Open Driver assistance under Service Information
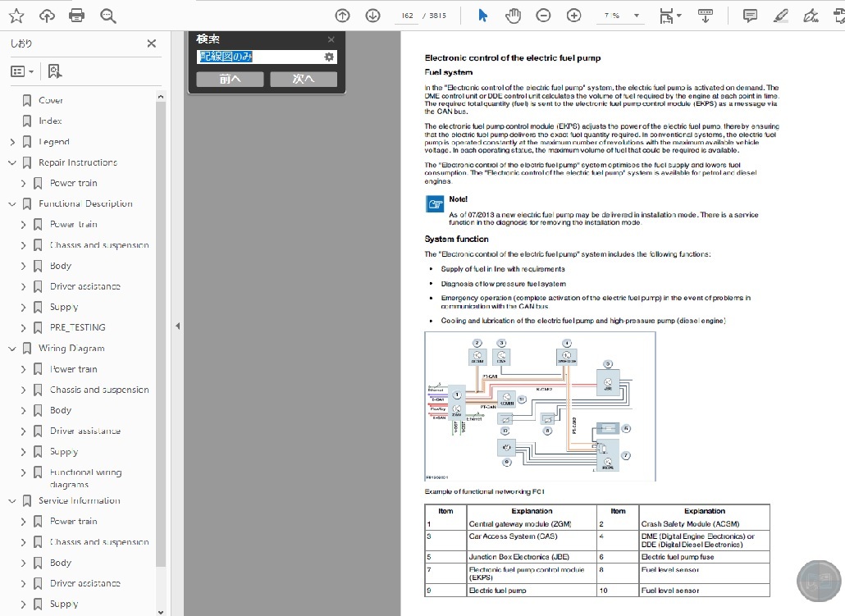 tap(85, 583)
